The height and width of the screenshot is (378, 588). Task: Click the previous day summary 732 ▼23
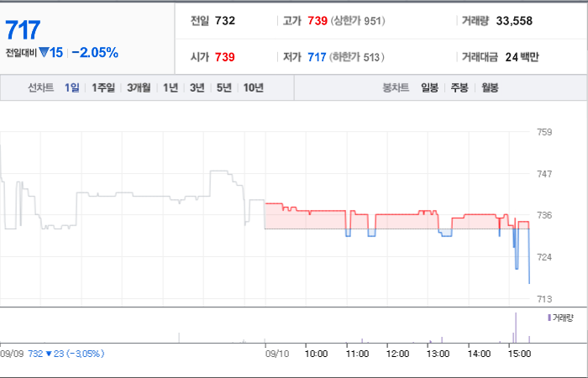pos(66,354)
